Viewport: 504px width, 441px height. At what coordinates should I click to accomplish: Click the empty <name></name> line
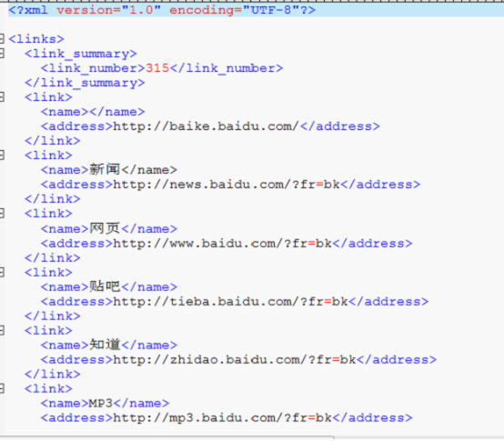93,112
